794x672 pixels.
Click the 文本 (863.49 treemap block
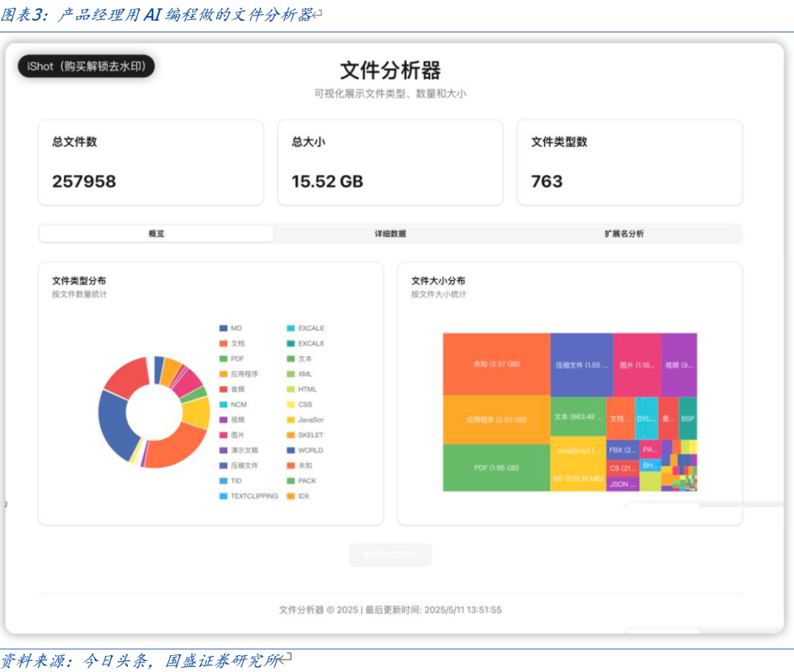coord(578,417)
